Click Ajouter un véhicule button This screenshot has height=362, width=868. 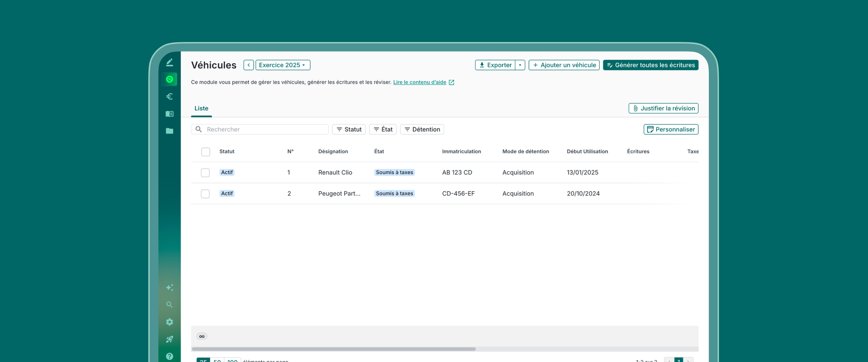[x=564, y=65]
